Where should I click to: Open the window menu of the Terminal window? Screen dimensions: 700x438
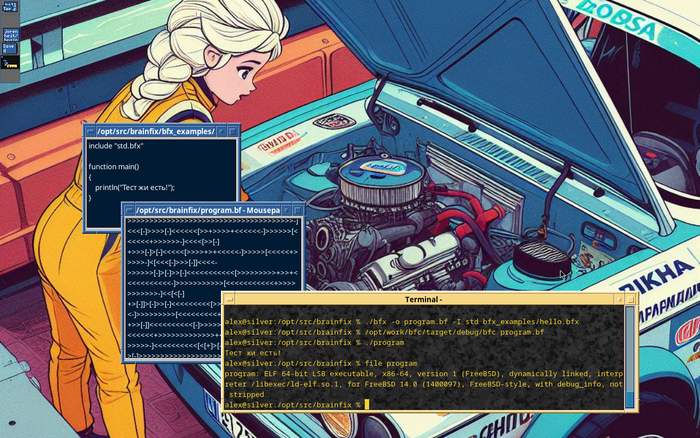click(229, 299)
